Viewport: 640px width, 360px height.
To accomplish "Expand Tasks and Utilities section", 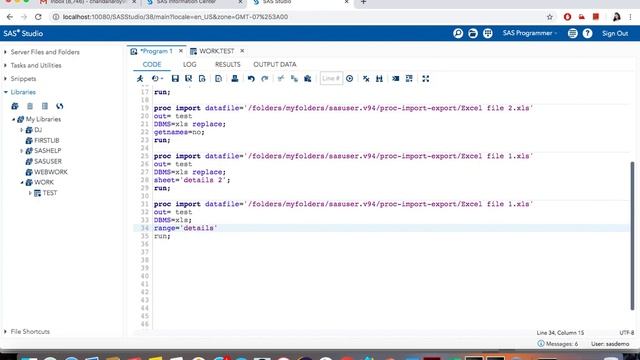I will coord(5,65).
